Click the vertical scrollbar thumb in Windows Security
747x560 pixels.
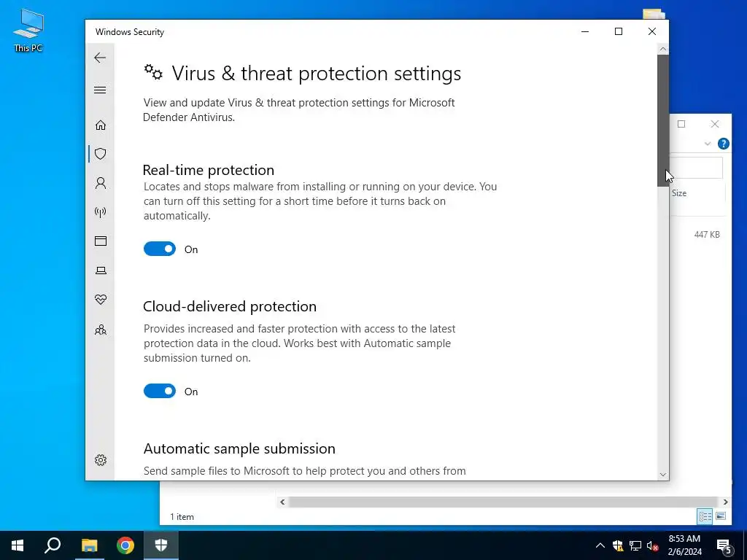tap(662, 120)
